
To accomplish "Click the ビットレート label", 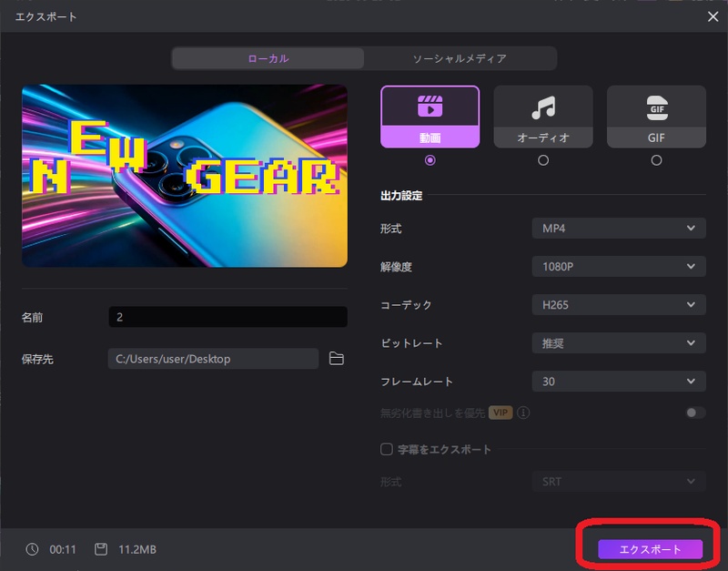I will click(x=411, y=343).
